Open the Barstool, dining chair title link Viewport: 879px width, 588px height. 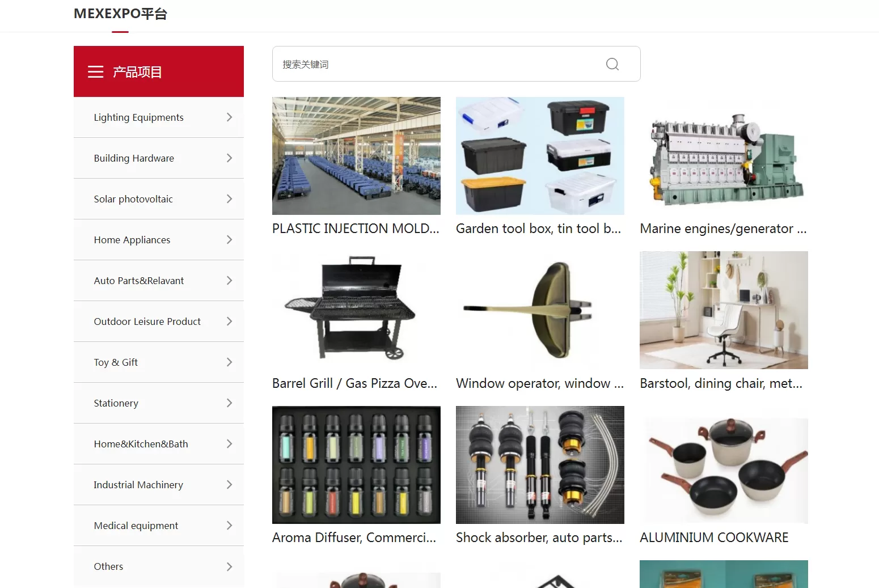coord(721,383)
